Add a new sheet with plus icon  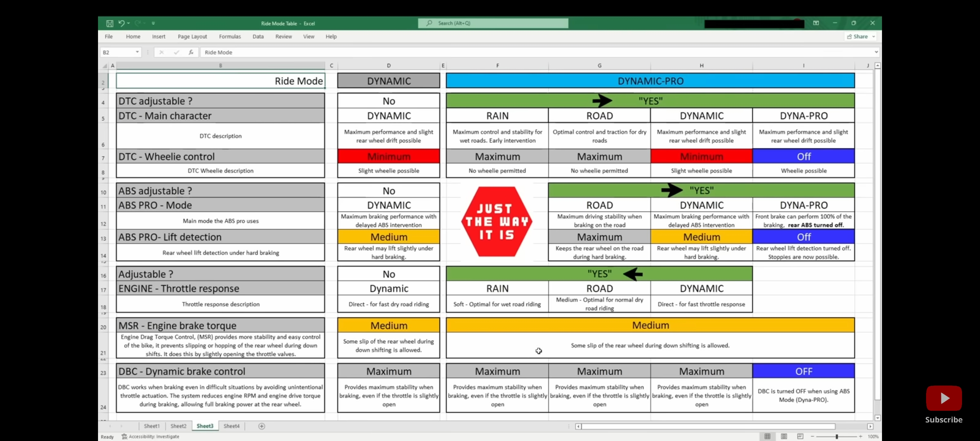coord(262,426)
